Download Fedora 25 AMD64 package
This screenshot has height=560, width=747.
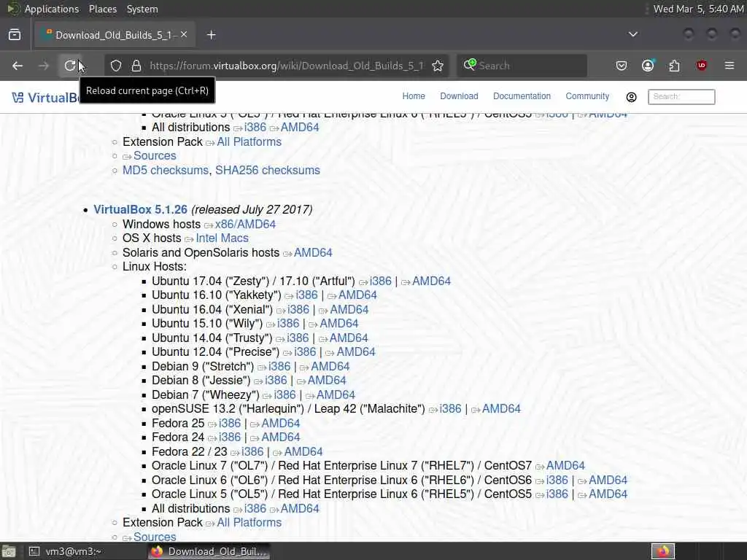(x=281, y=424)
